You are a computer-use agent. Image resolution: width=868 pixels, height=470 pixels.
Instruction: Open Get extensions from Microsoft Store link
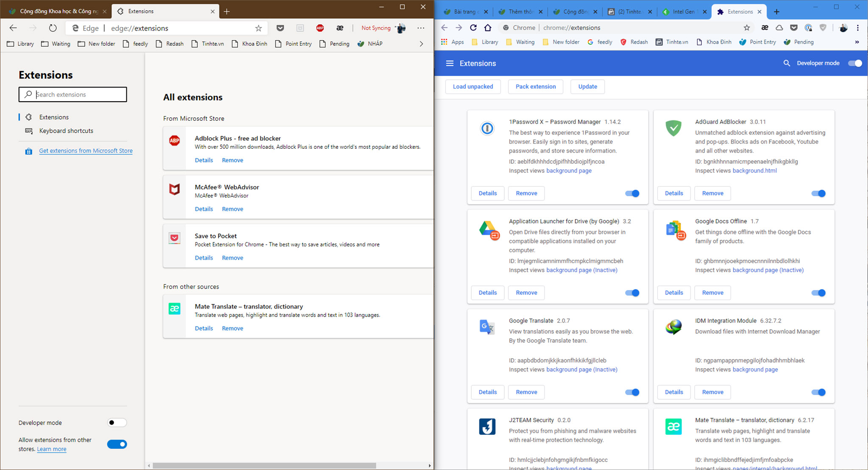tap(86, 150)
